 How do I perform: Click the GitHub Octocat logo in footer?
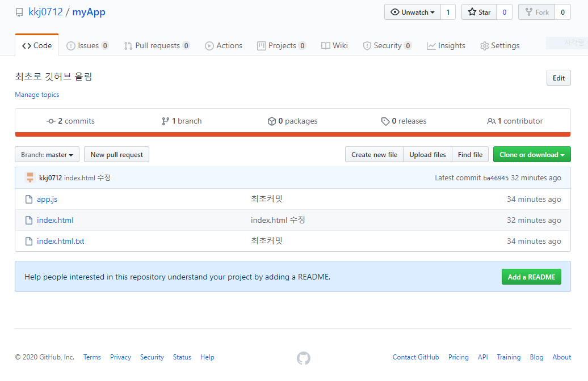304,358
